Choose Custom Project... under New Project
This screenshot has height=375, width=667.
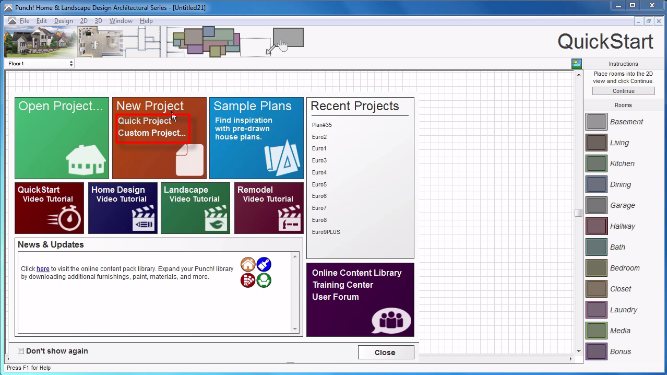click(152, 133)
